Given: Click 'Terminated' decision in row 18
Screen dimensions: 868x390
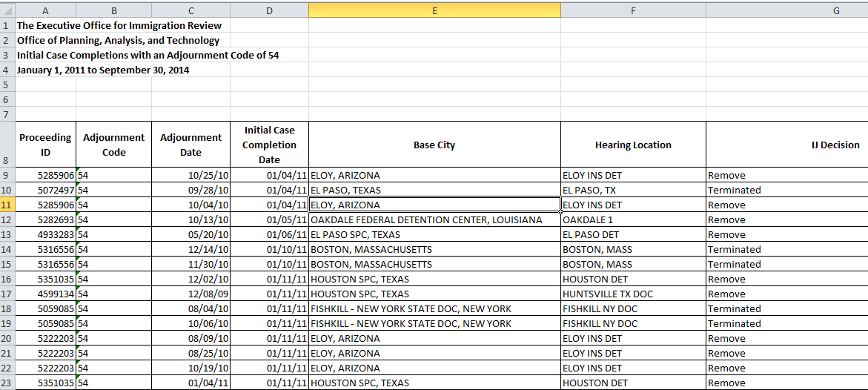Looking at the screenshot, I should click(x=786, y=308).
